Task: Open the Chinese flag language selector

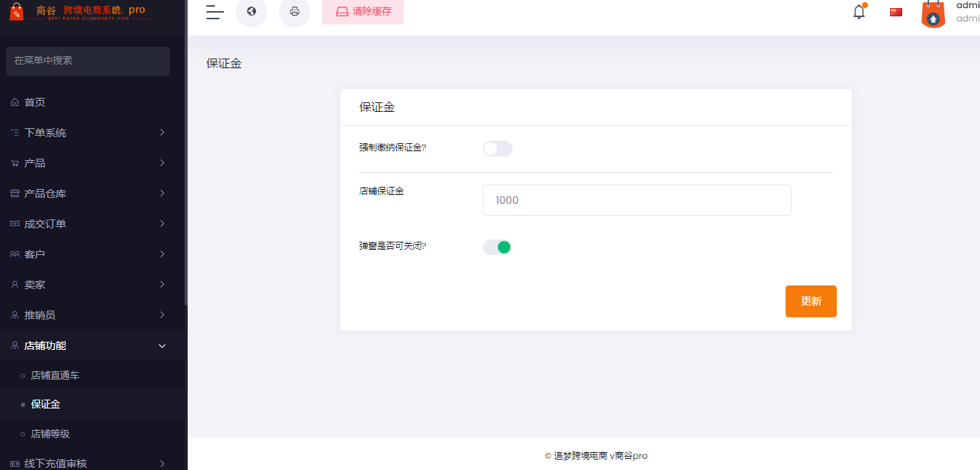Action: [896, 12]
